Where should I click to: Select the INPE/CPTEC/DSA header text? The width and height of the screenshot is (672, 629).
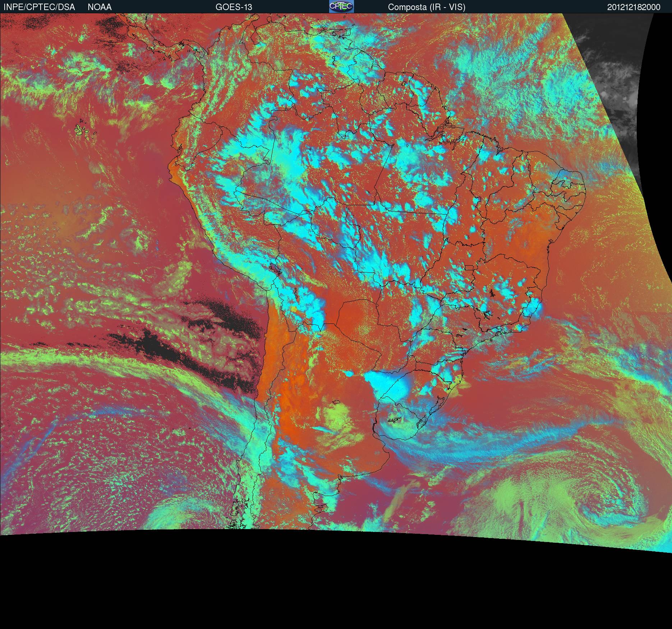(39, 7)
